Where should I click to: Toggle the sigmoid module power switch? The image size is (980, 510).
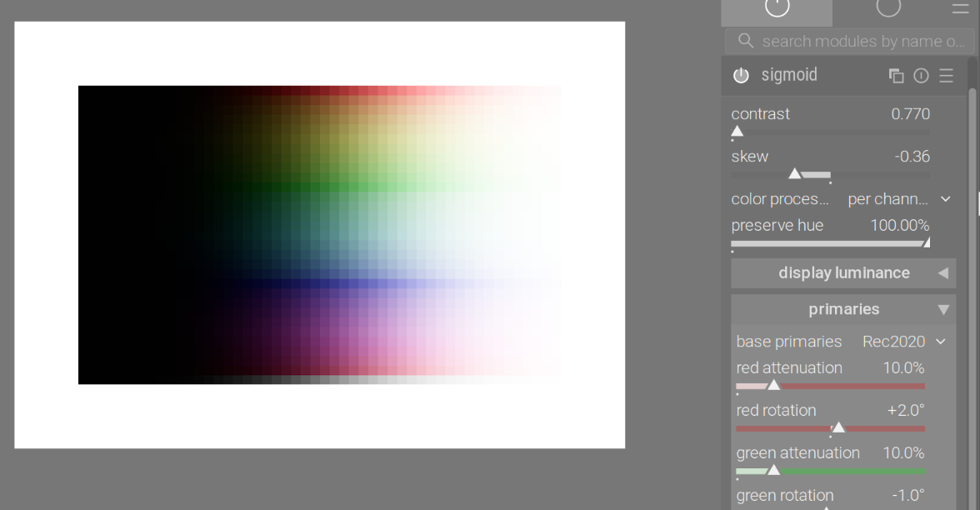coord(741,76)
